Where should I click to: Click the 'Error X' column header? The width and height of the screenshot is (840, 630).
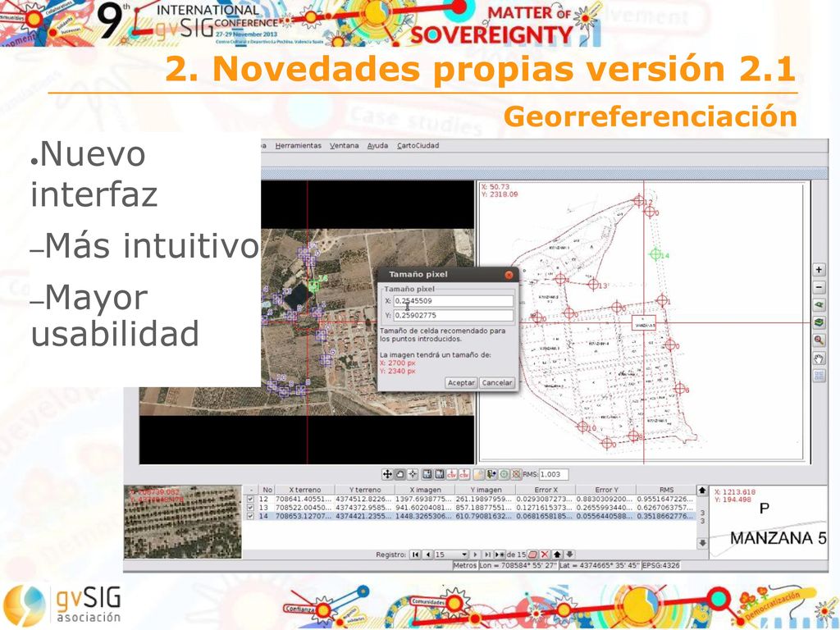point(546,490)
